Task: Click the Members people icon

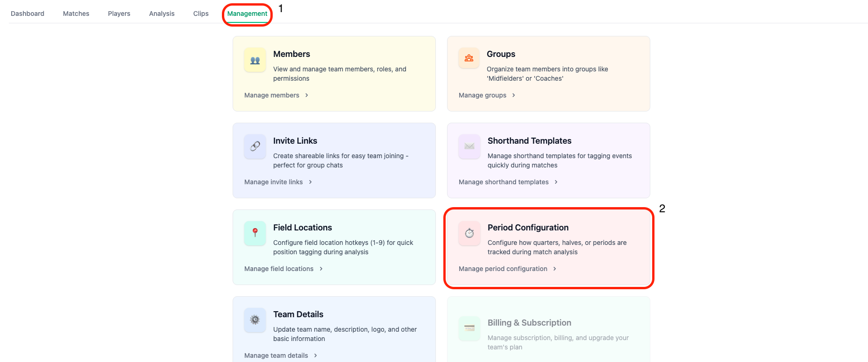Action: (255, 60)
